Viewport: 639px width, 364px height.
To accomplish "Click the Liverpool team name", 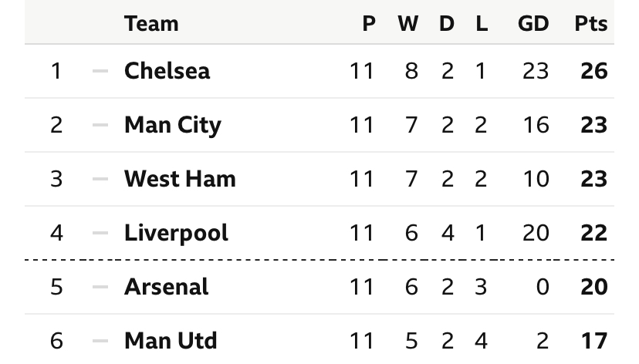I will coord(176,233).
